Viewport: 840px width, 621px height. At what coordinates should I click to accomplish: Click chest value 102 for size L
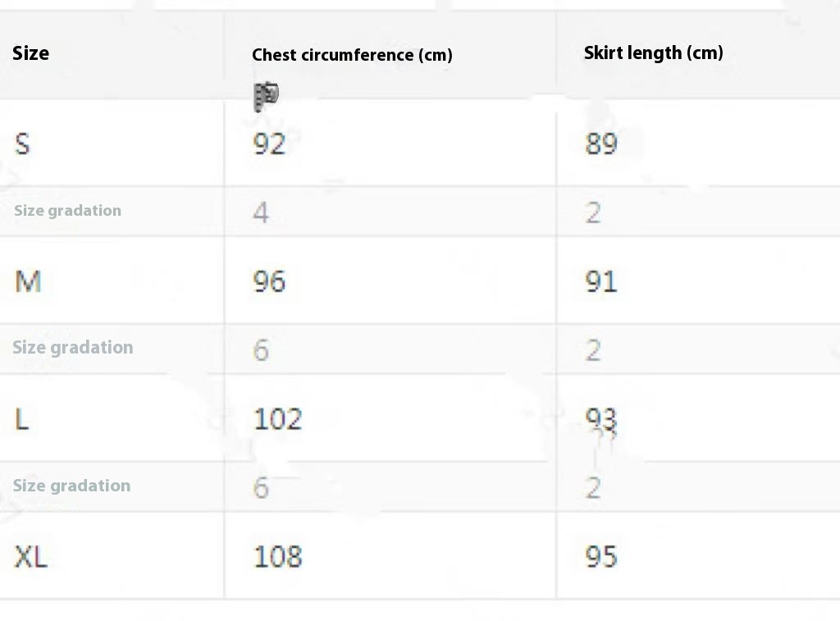(x=277, y=419)
